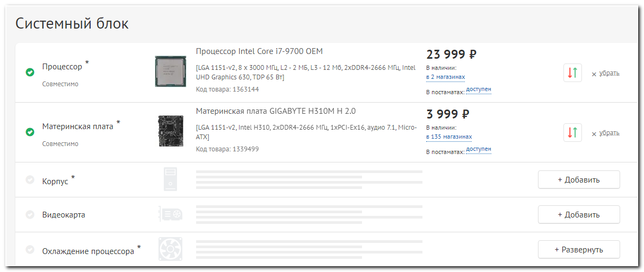This screenshot has height=272, width=644.
Task: Click gray checkmark next to Корпус
Action: [30, 179]
